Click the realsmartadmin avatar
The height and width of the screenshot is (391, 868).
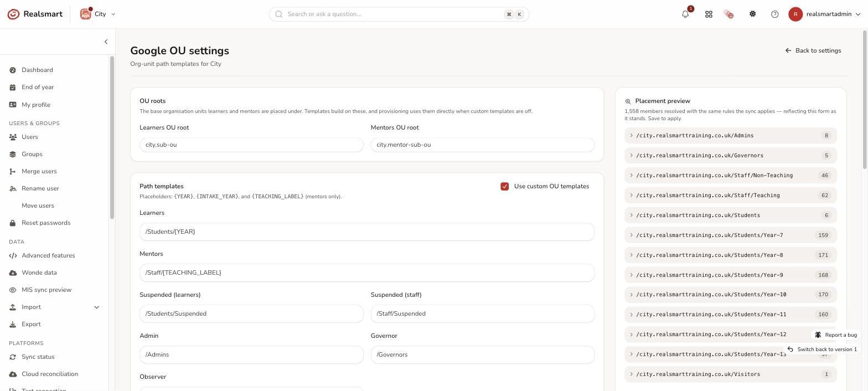point(795,14)
